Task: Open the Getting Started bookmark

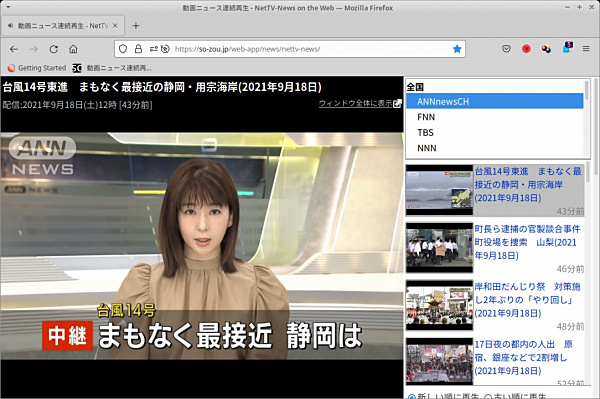Action: pyautogui.click(x=37, y=68)
